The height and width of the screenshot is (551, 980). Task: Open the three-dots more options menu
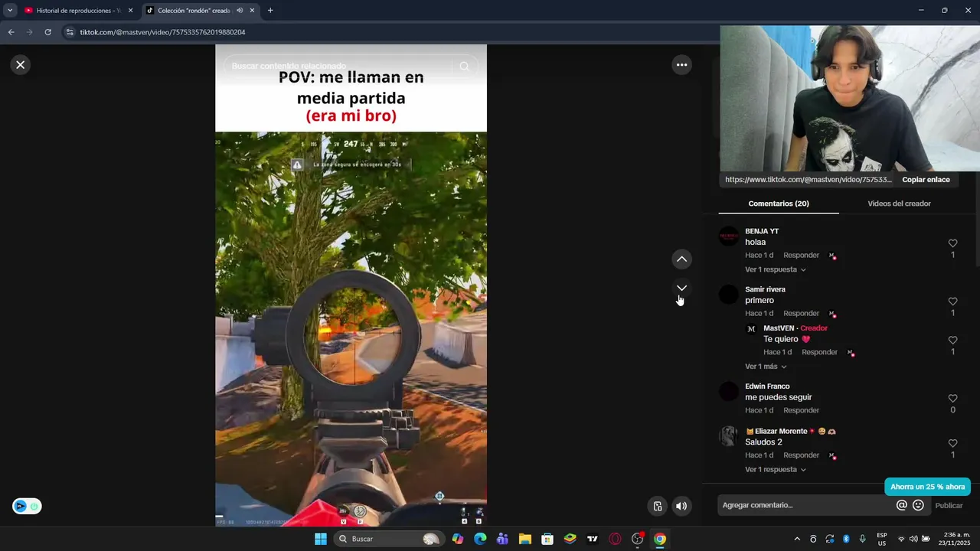click(681, 65)
